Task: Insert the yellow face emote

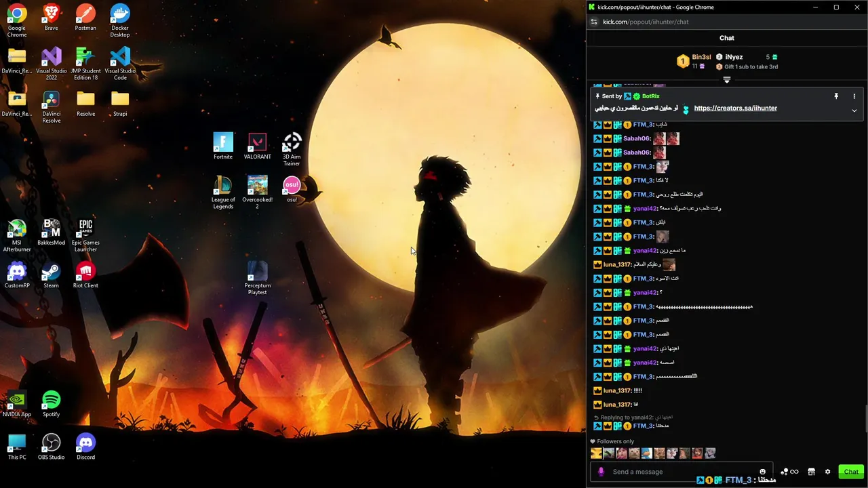Action: click(x=596, y=453)
